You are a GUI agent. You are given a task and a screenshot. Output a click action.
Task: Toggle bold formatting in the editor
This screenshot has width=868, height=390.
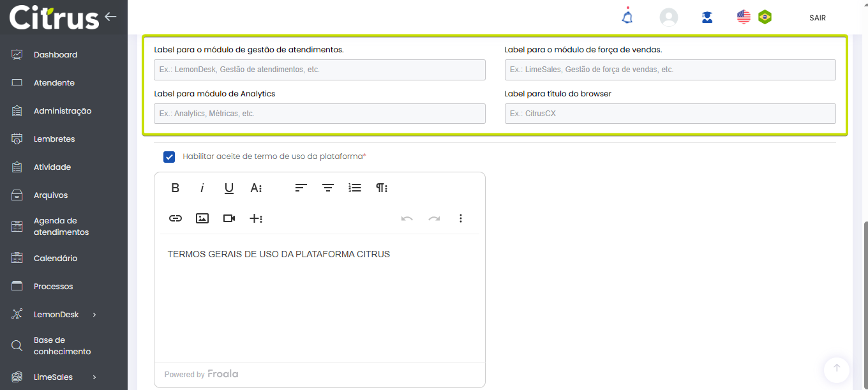click(176, 188)
